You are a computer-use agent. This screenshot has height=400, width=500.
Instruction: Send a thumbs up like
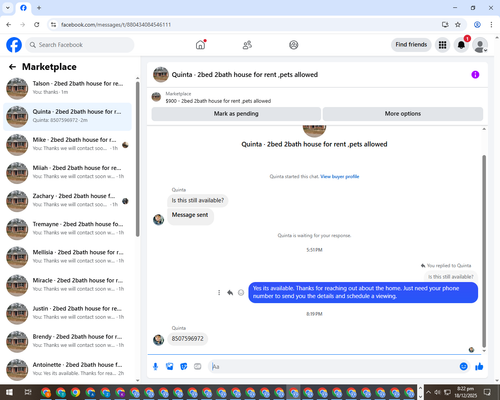click(x=479, y=367)
